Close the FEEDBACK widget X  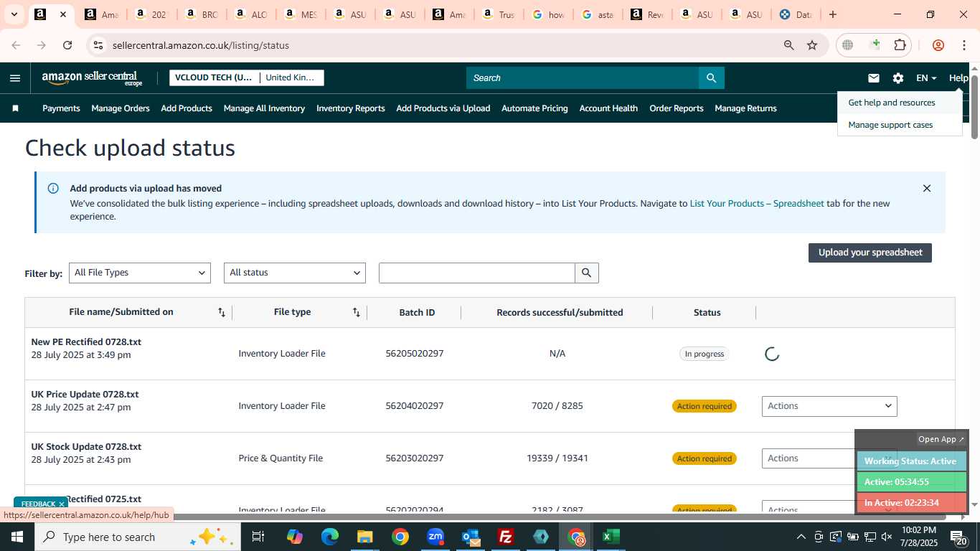pos(62,504)
